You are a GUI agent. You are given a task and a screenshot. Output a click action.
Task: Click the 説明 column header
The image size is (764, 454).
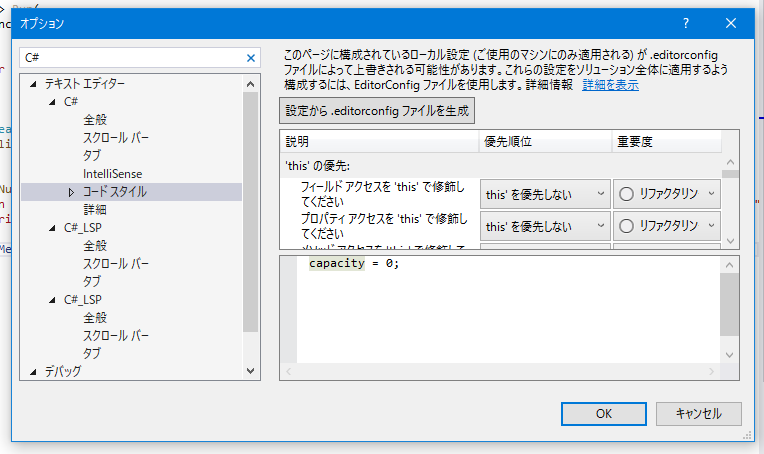[380, 142]
